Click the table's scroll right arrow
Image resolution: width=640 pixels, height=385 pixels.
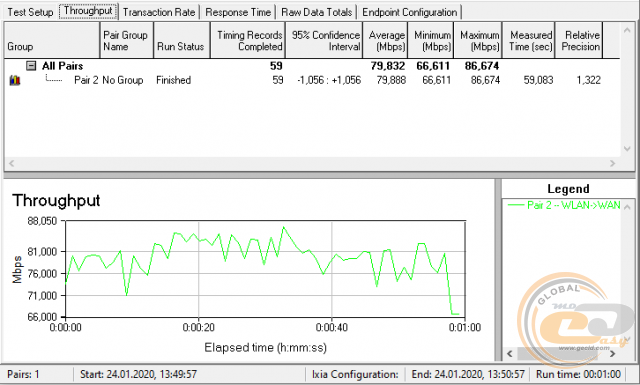coord(612,163)
